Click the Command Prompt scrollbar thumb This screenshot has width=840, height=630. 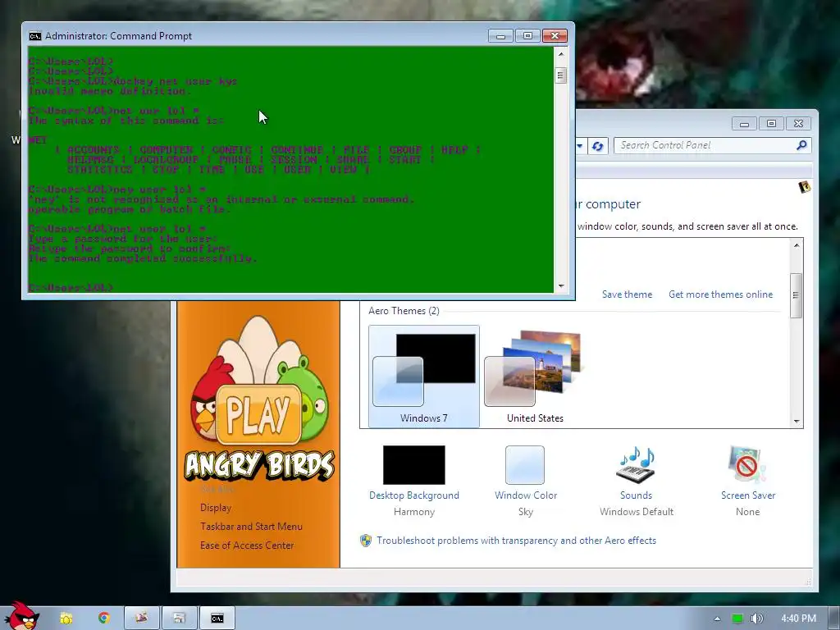pos(561,75)
